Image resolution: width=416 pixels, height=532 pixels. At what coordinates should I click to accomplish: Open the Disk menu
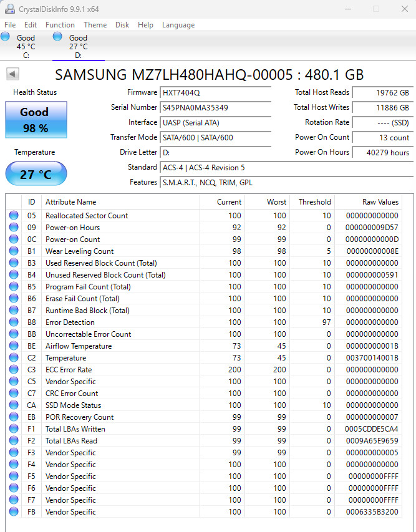(122, 25)
